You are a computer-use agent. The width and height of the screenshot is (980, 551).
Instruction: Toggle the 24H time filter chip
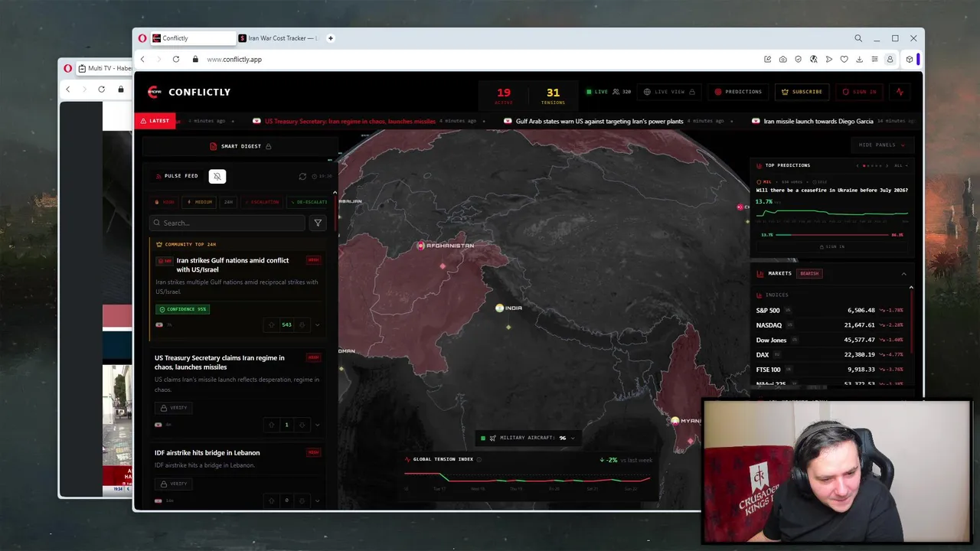pyautogui.click(x=228, y=202)
